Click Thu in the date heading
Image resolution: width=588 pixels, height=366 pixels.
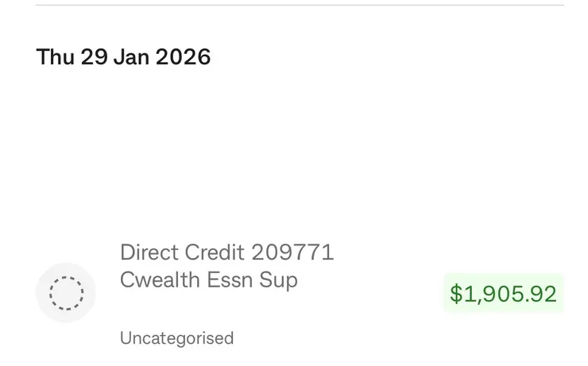(55, 57)
